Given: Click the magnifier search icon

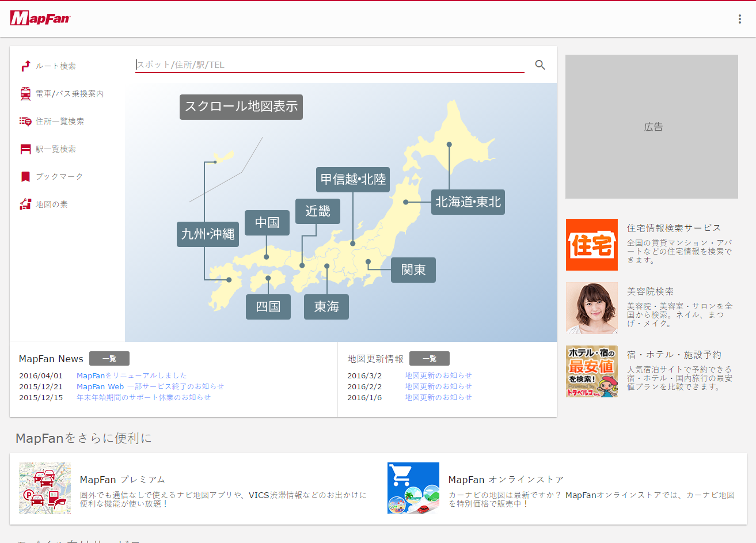Looking at the screenshot, I should coord(540,65).
